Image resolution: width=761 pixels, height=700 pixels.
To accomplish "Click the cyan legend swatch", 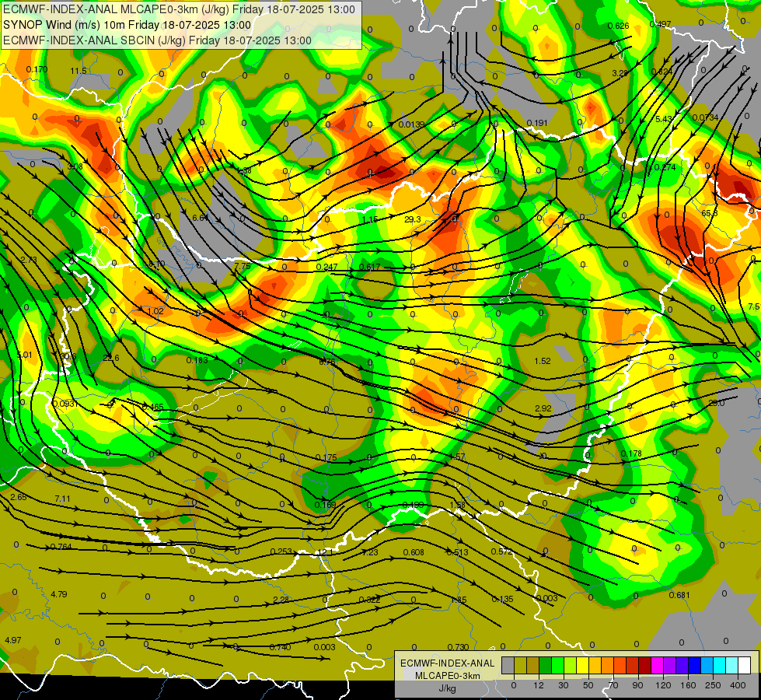I will 719,666.
